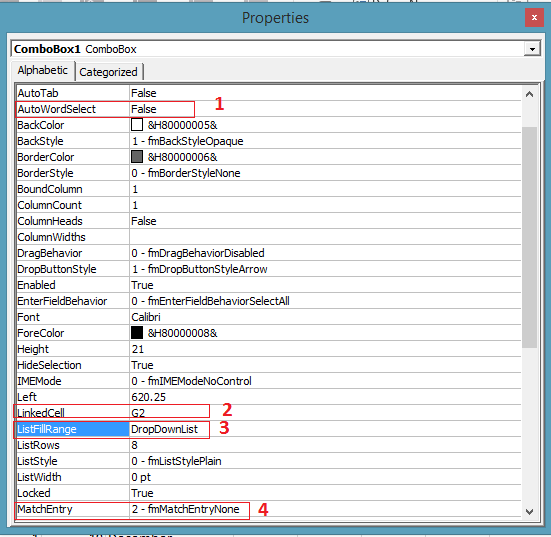Image resolution: width=551 pixels, height=537 pixels.
Task: Switch to the Categorized tab
Action: (109, 72)
